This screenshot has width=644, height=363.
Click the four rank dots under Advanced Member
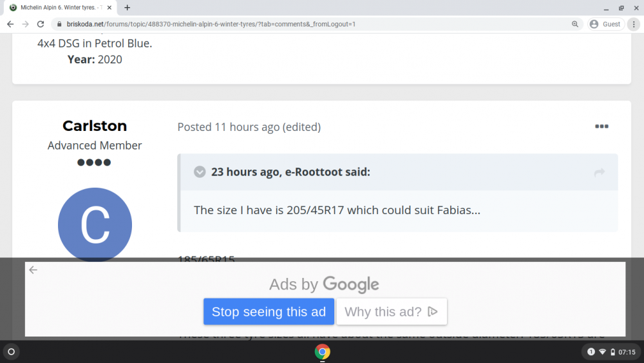point(94,162)
